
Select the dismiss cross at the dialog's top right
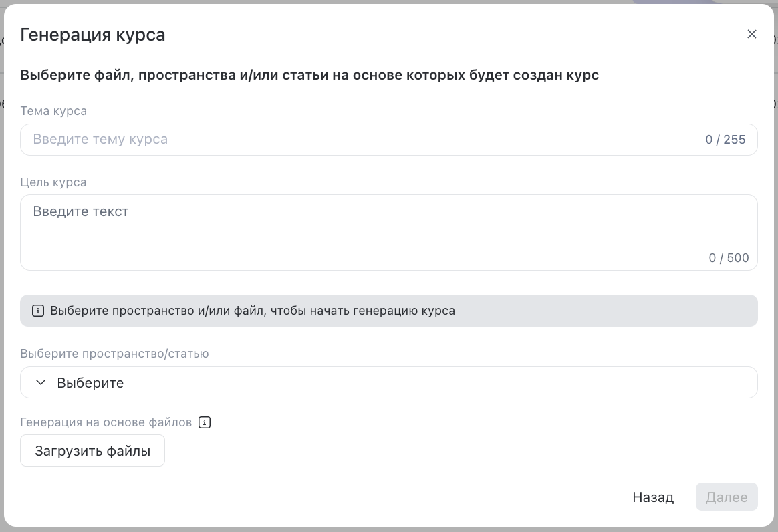751,34
